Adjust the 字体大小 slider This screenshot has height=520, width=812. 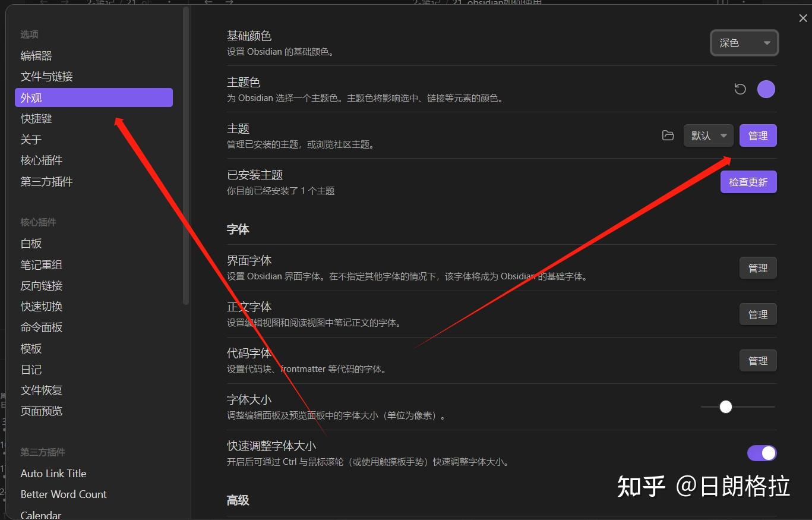click(x=725, y=406)
